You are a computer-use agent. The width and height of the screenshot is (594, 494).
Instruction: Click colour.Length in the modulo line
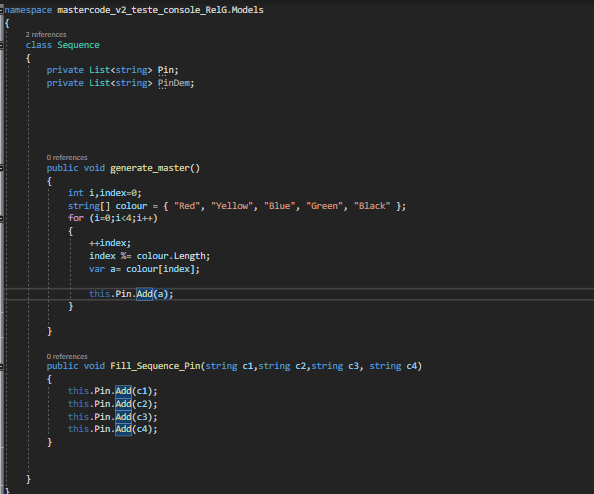(x=171, y=256)
